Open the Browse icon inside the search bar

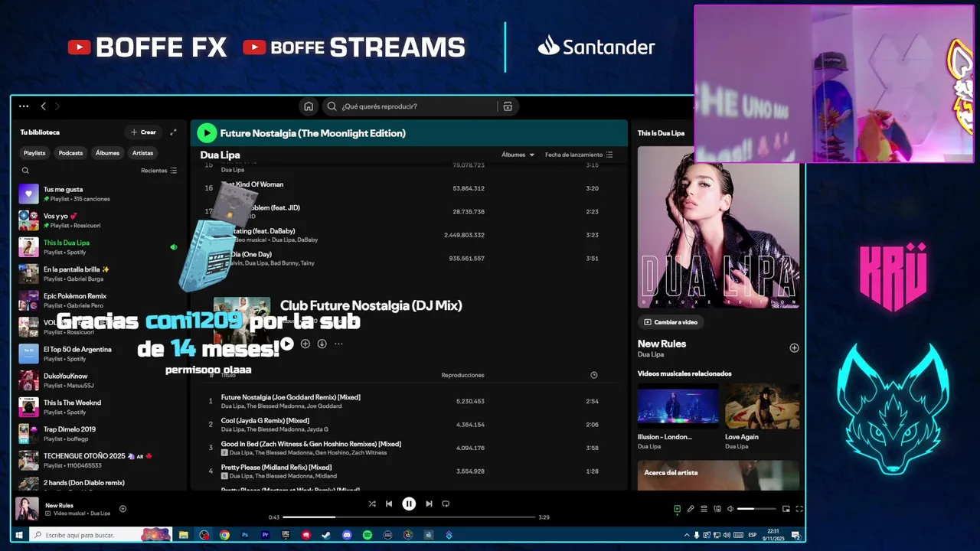pyautogui.click(x=508, y=106)
